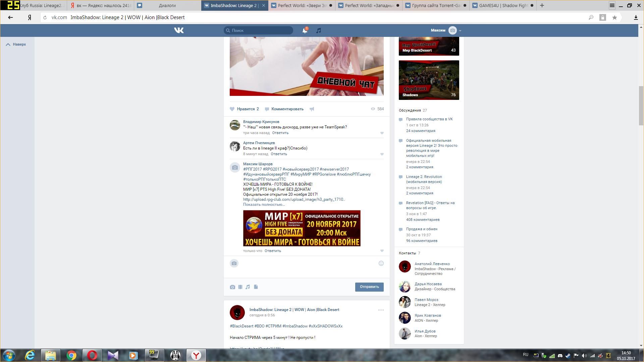Open Google Chrome from the taskbar
Viewport: 644px width, 362px height.
click(71, 355)
